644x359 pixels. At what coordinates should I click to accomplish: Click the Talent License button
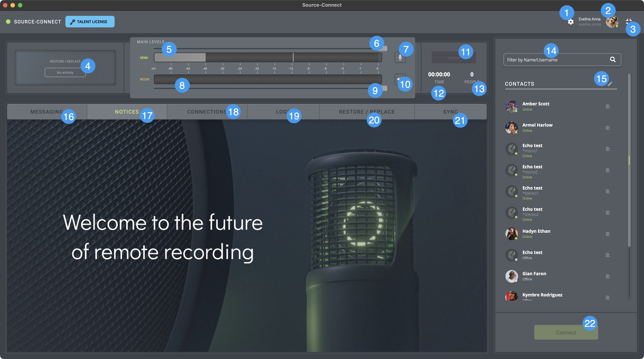[x=90, y=22]
